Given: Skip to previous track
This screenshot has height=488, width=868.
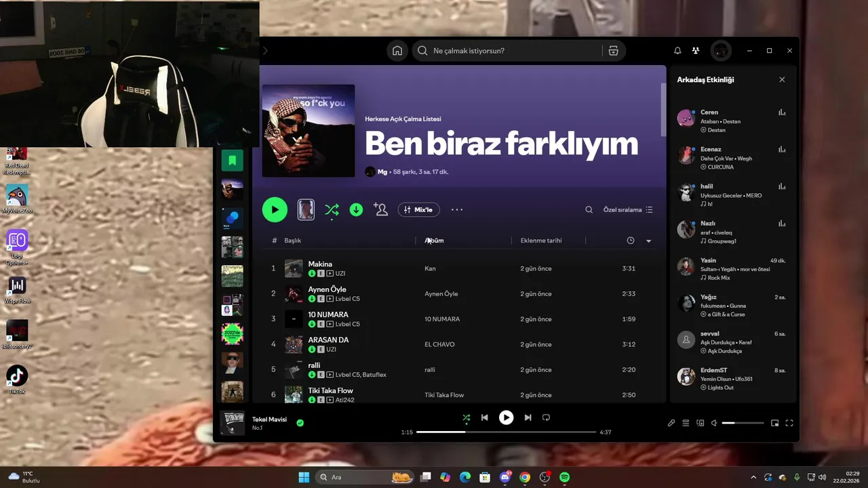Looking at the screenshot, I should [x=484, y=418].
